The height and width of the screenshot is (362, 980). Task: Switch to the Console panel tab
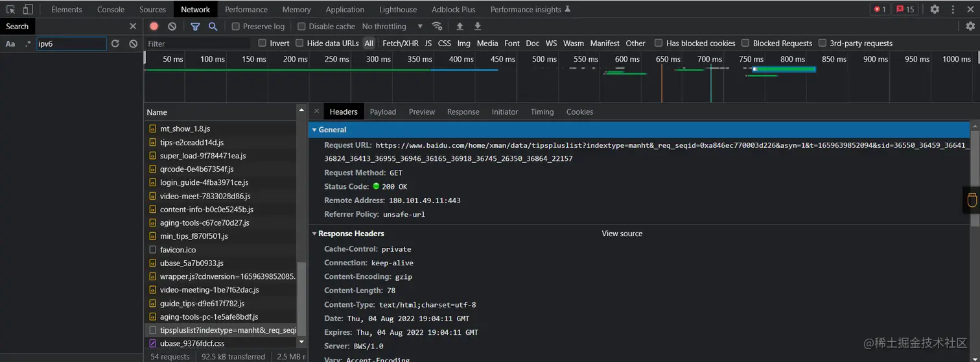coord(111,9)
